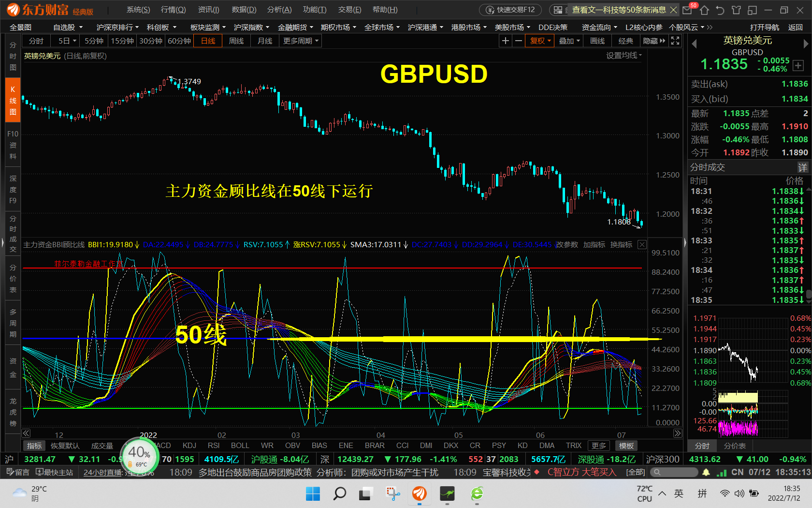Open the 更多周期 period dropdown
812x508 pixels.
297,41
